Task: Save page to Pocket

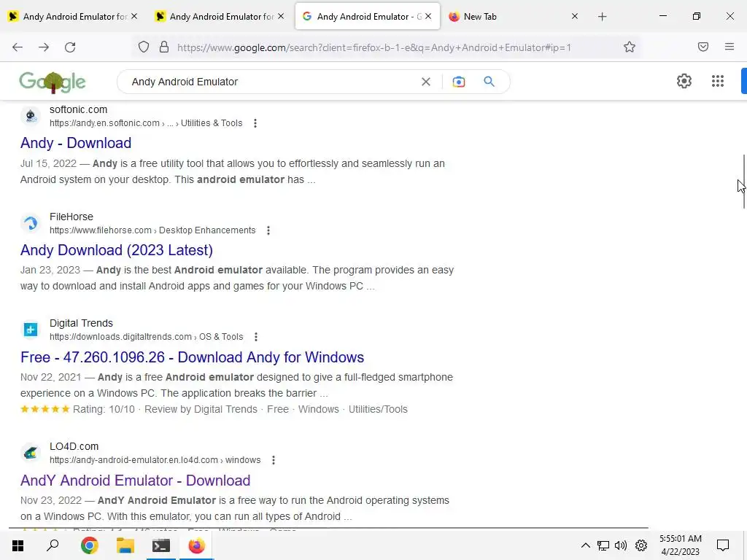Action: coord(703,47)
